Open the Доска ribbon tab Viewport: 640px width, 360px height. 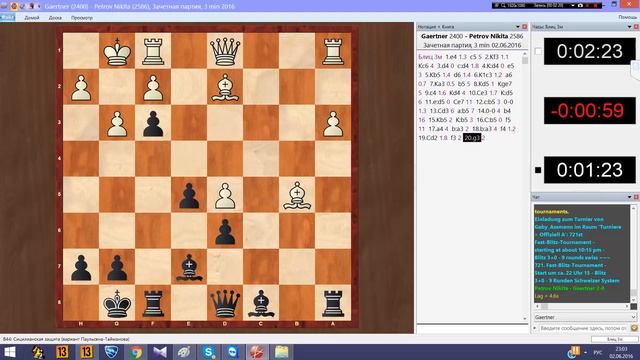click(55, 18)
